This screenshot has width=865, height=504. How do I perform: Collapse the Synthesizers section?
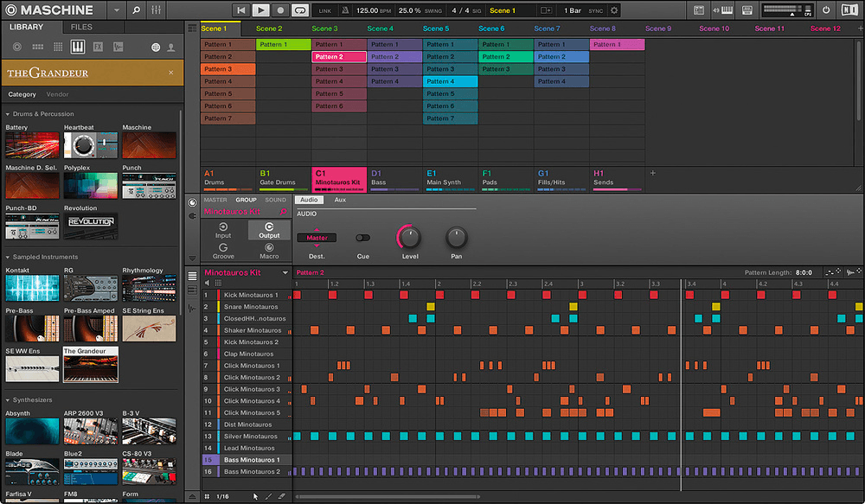8,399
